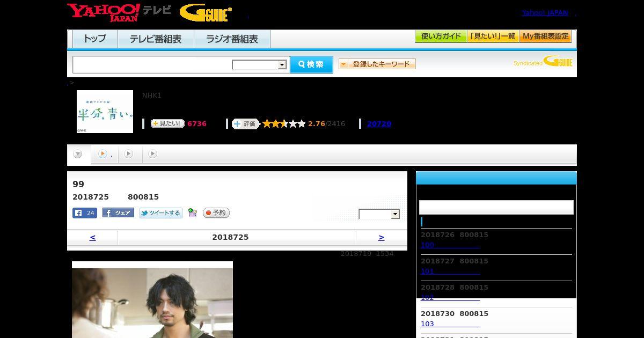Click the Syndicated G-GUIDE logo
644x338 pixels.
pos(543,62)
